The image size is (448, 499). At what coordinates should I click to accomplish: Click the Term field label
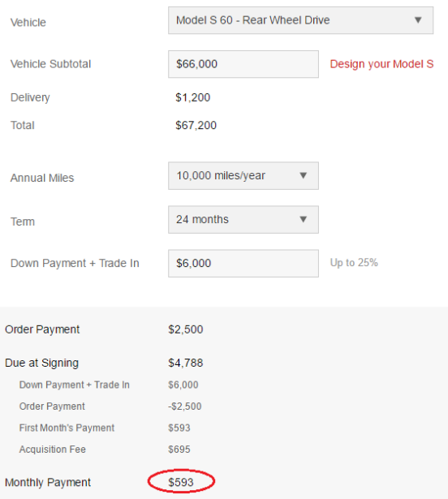coord(23,222)
